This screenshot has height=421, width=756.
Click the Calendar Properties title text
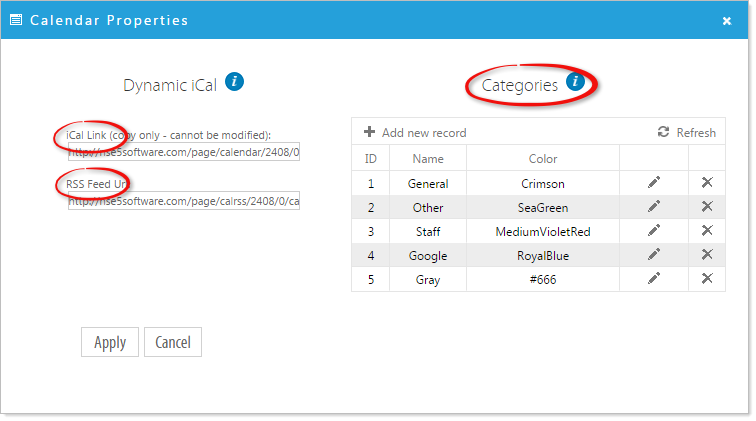pyautogui.click(x=109, y=20)
